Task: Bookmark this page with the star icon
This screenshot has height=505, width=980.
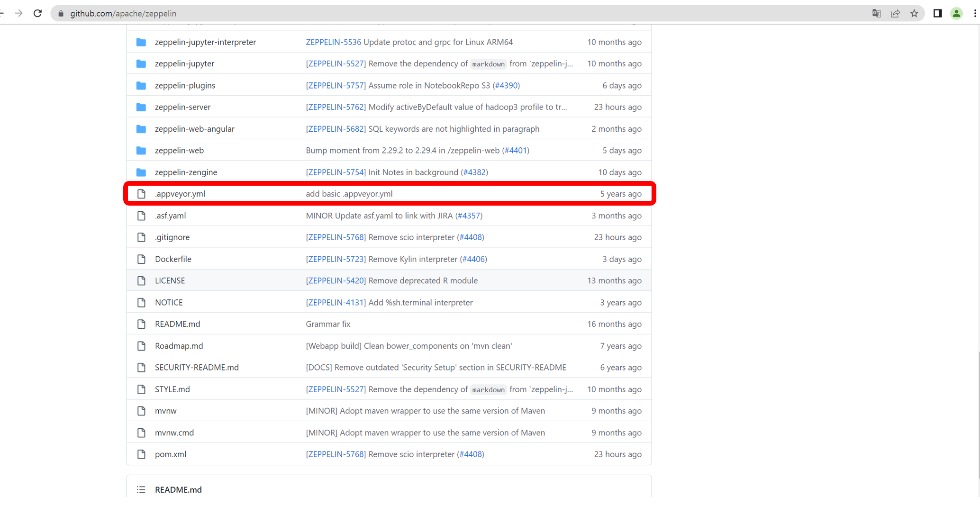Action: (915, 13)
